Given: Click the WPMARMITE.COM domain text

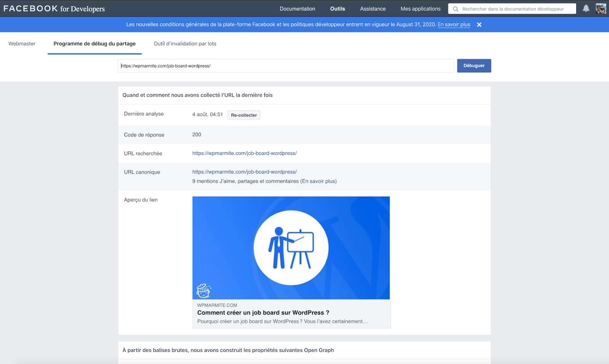Looking at the screenshot, I should [217, 305].
